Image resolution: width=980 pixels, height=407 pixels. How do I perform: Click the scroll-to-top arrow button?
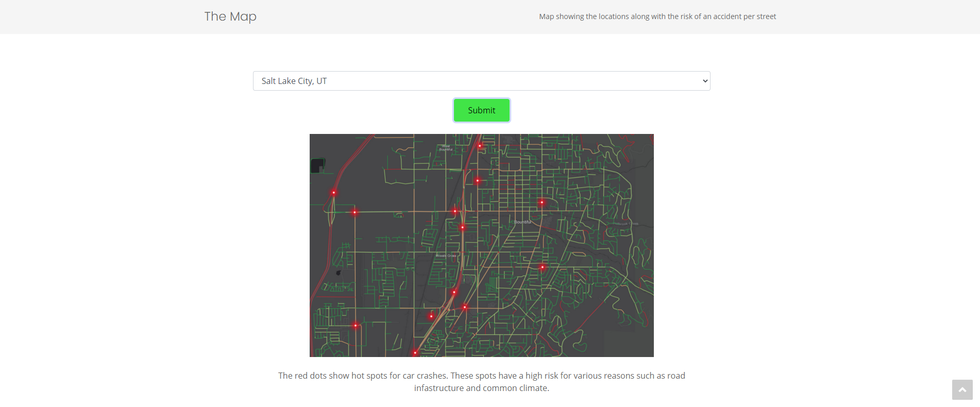[962, 389]
